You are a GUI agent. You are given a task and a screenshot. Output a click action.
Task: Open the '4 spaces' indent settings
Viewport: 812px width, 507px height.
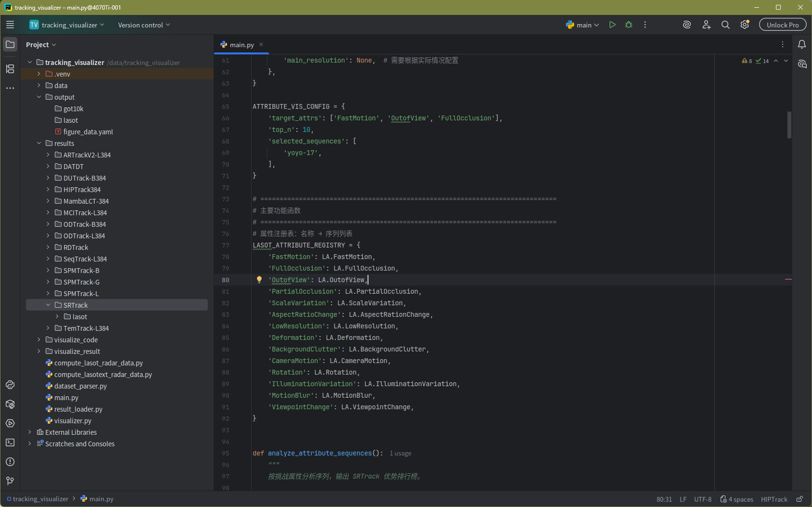pos(737,499)
